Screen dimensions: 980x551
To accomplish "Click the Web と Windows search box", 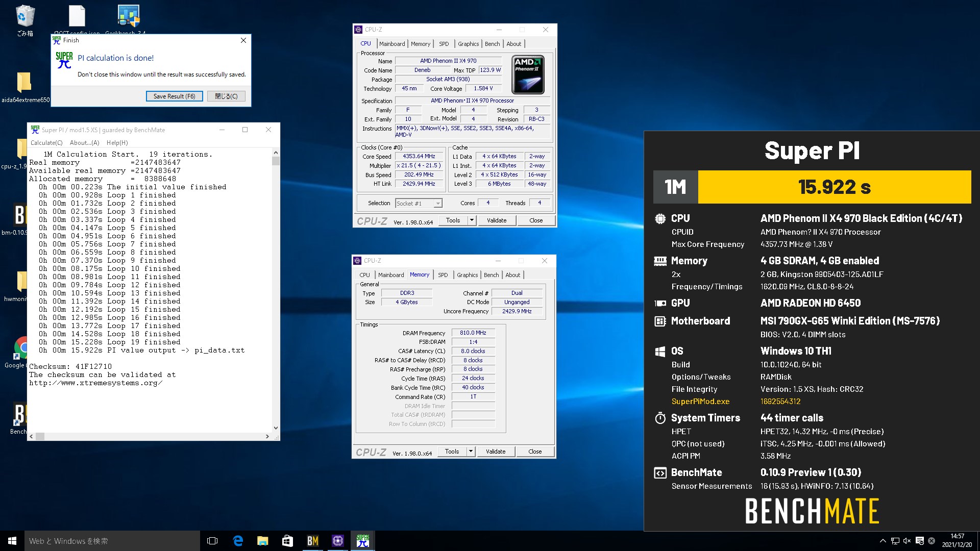I will click(x=112, y=541).
